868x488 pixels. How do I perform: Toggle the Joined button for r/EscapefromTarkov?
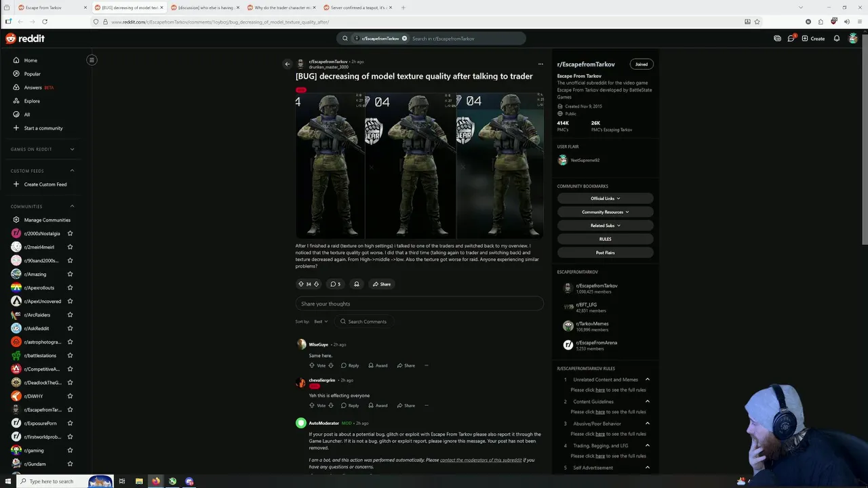pyautogui.click(x=641, y=64)
